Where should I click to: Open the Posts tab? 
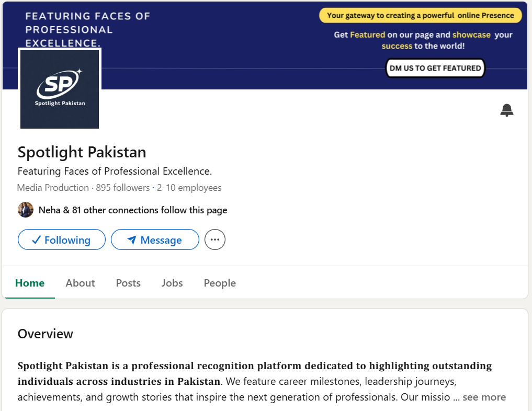(x=128, y=283)
